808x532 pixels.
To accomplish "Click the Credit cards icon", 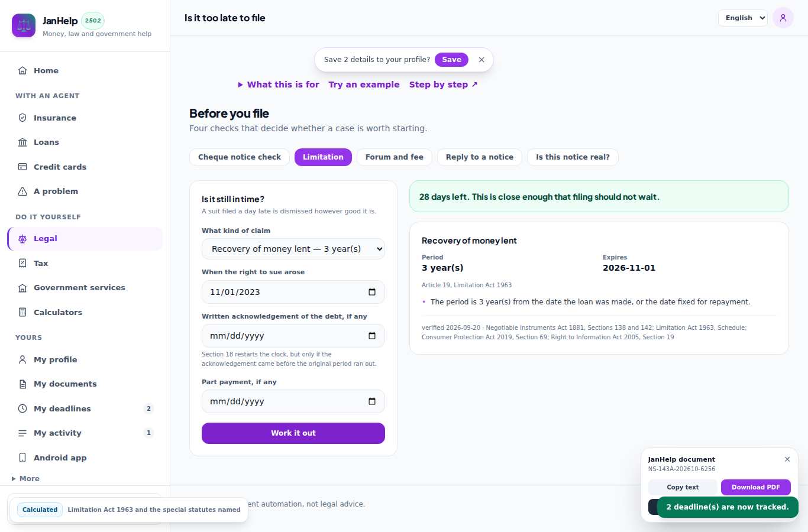I will pos(22,167).
